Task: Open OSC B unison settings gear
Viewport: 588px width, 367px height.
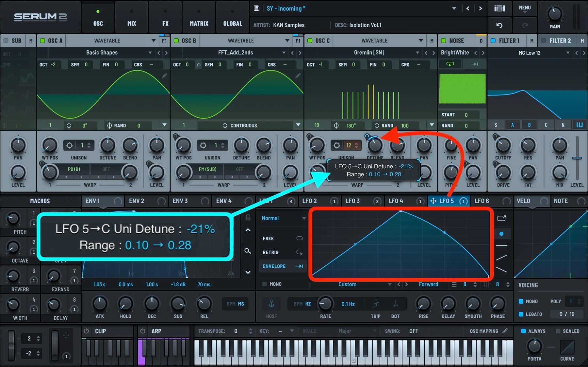Action: pos(203,145)
